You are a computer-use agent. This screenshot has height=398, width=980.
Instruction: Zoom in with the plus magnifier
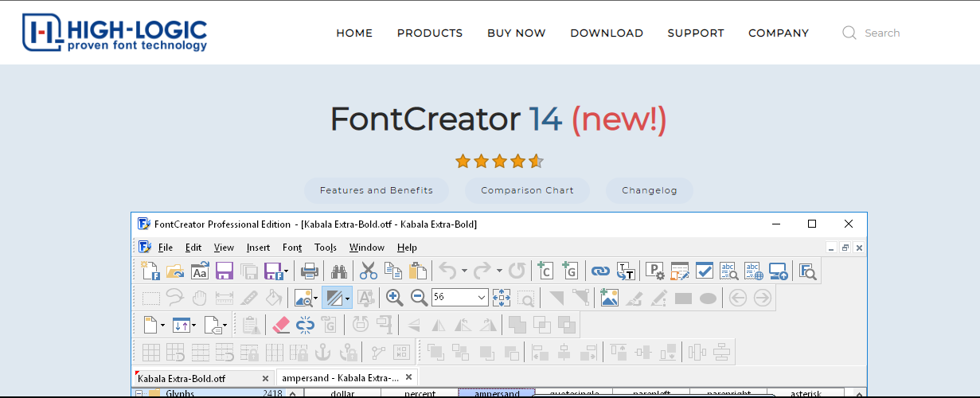pos(394,298)
